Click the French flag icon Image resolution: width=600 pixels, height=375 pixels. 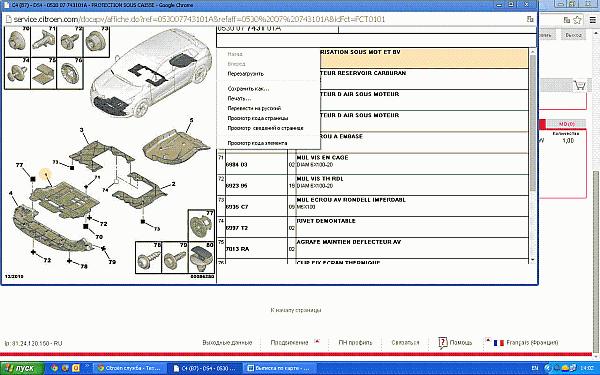coord(499,343)
